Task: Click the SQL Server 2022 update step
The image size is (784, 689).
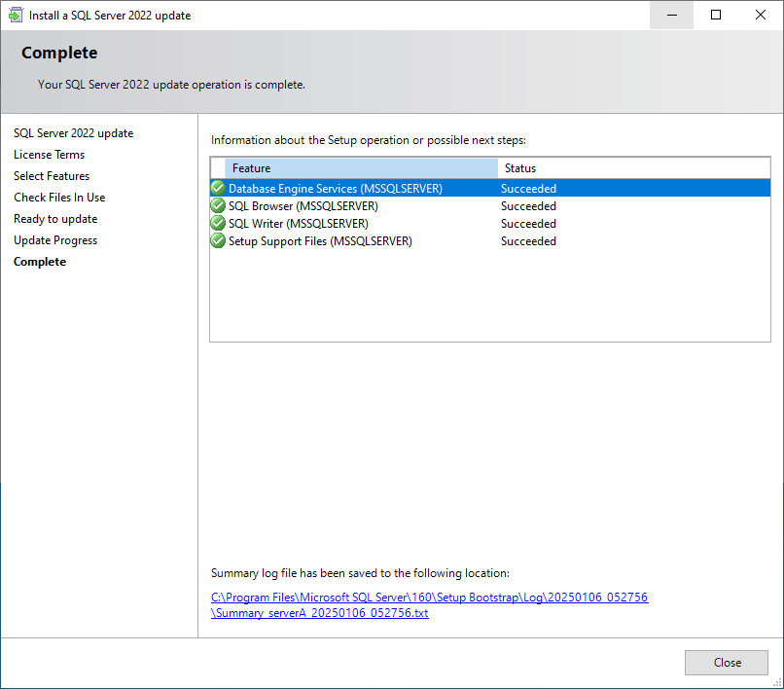Action: (x=74, y=133)
